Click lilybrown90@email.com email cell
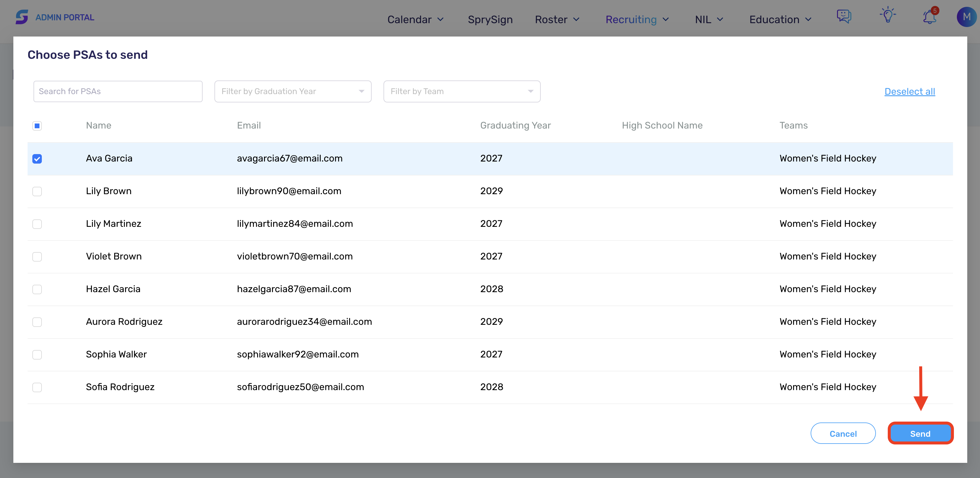Screen dimensions: 980x478 tap(289, 191)
